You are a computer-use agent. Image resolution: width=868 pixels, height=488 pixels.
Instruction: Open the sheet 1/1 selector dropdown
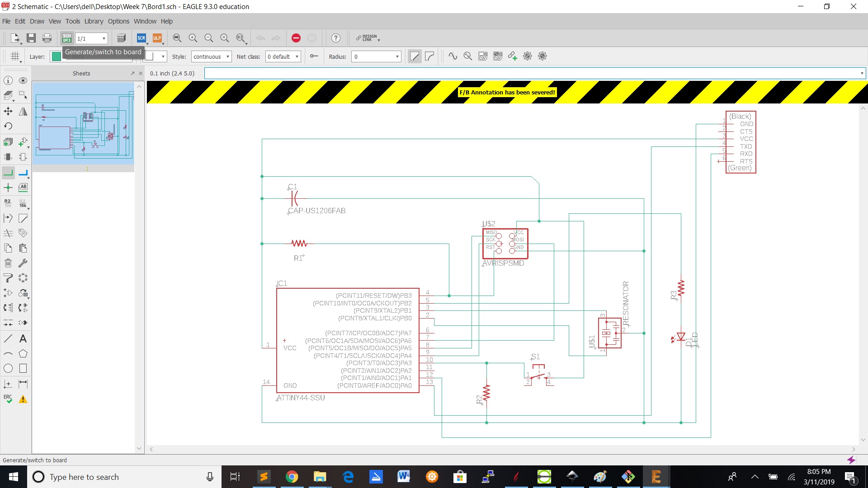coord(92,38)
